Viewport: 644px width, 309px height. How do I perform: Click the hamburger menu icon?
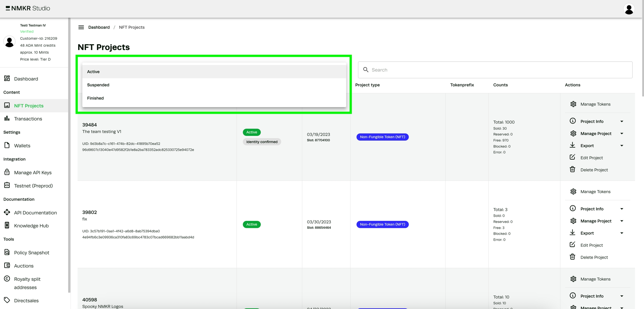tap(81, 27)
